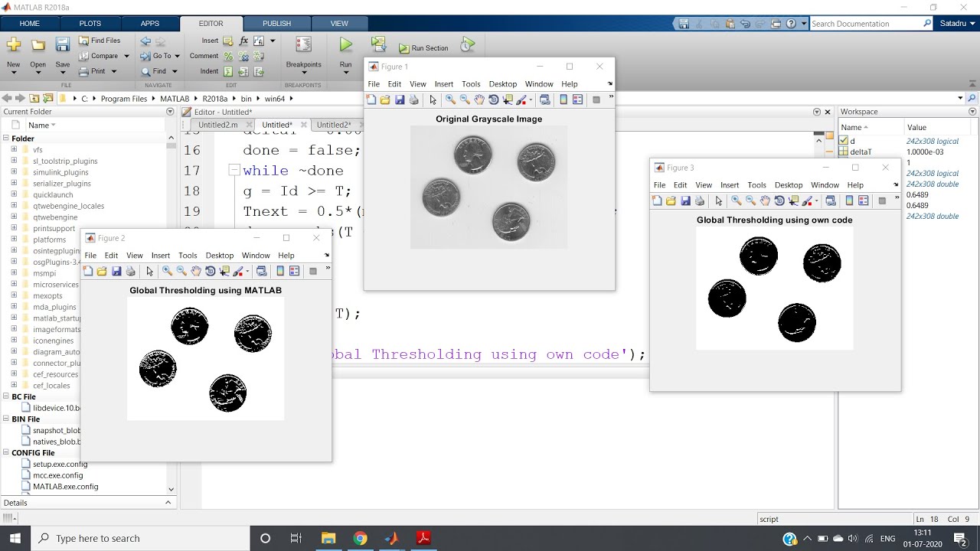Viewport: 980px width, 551px height.
Task: Switch to the HOME ribbon tab
Action: [30, 24]
